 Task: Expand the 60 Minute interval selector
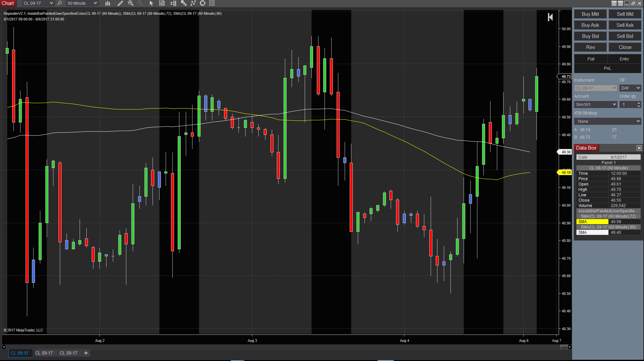coord(82,3)
